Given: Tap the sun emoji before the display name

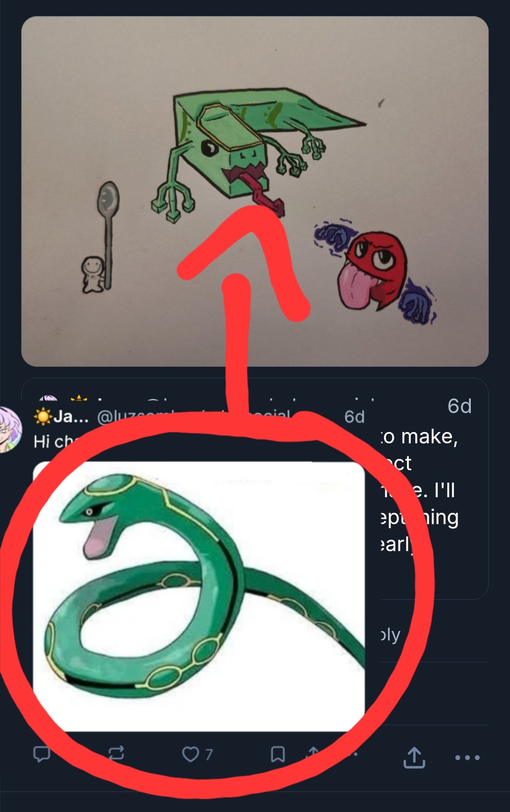Looking at the screenshot, I should point(43,417).
